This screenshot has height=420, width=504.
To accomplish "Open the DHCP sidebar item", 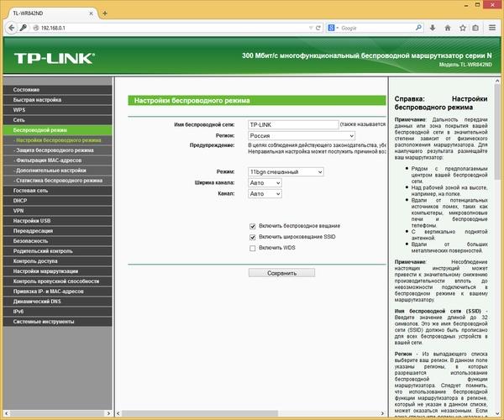I will (x=58, y=201).
